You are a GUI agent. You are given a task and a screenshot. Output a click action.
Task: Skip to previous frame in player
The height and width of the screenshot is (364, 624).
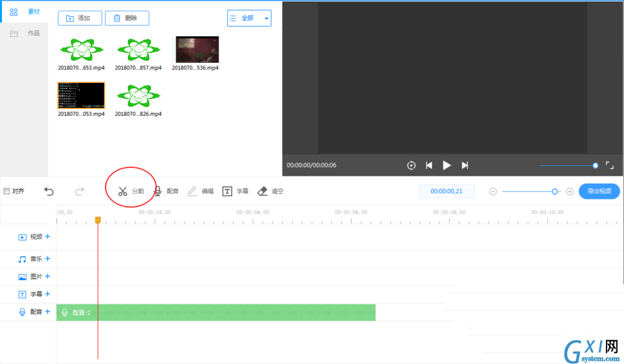pos(429,165)
